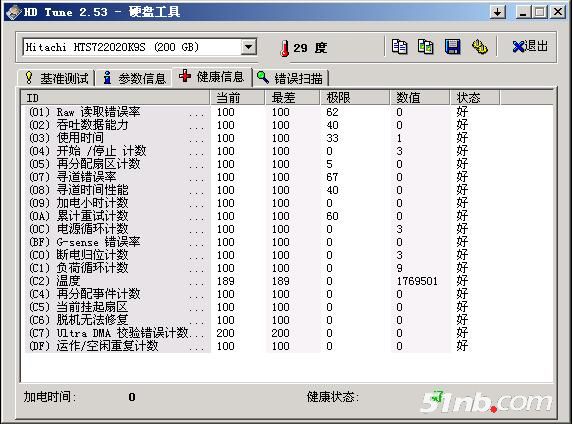Click the HD Tune title bar icon

pos(13,12)
